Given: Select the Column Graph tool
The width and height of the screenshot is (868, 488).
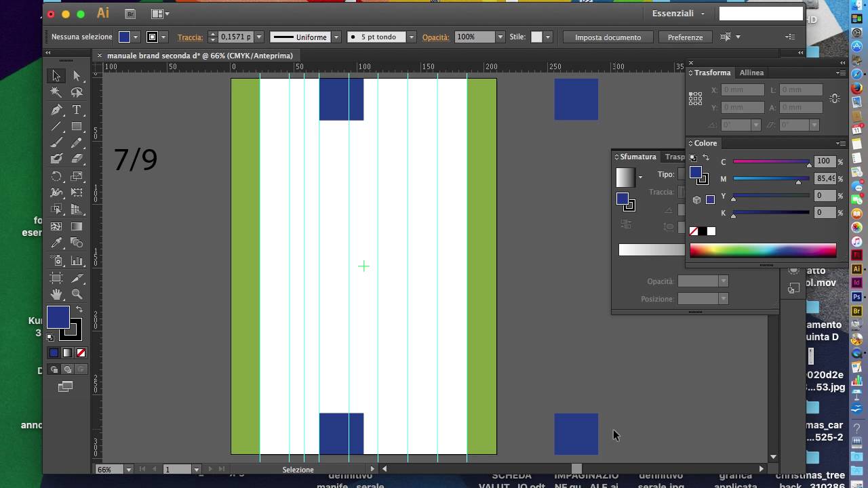Looking at the screenshot, I should (x=77, y=261).
